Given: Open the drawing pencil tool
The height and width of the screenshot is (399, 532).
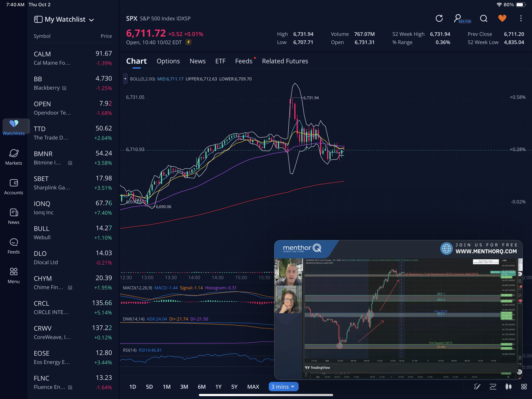Looking at the screenshot, I should click(x=477, y=387).
